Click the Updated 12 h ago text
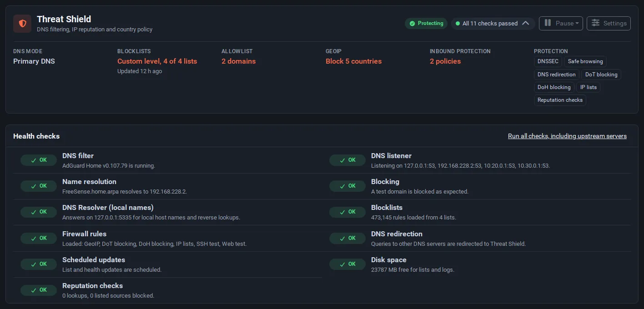The width and height of the screenshot is (644, 309). point(140,71)
